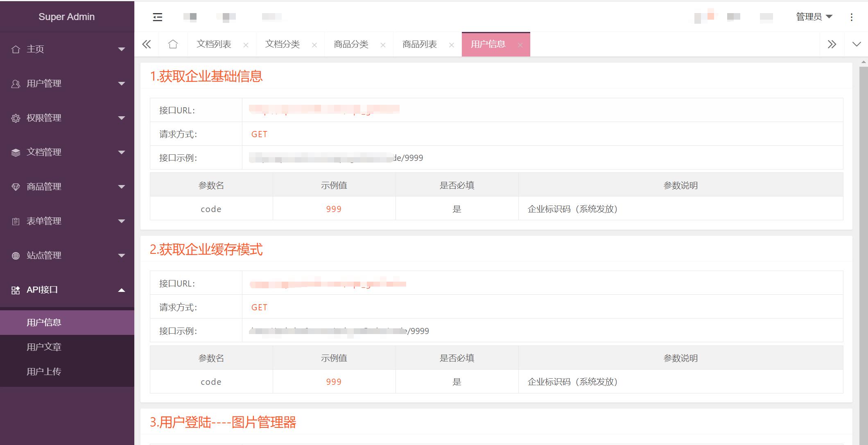Close the 商品列表 tab

[452, 45]
